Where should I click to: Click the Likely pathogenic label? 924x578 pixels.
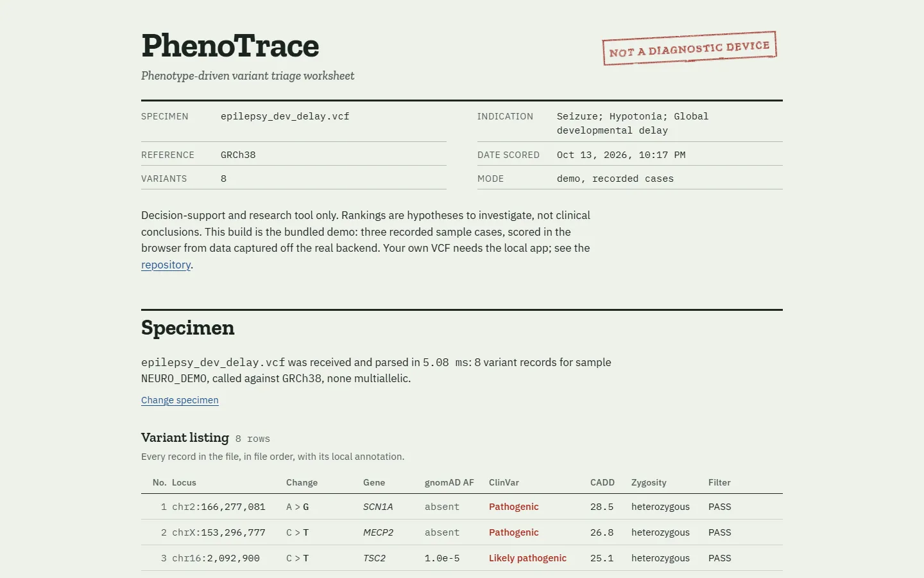point(527,558)
